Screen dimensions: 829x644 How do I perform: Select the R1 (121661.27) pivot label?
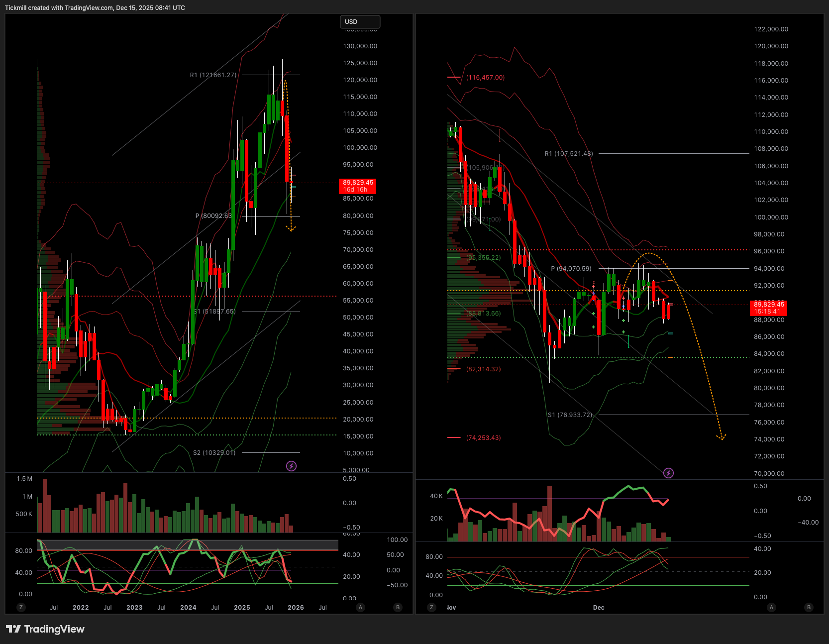tap(213, 75)
